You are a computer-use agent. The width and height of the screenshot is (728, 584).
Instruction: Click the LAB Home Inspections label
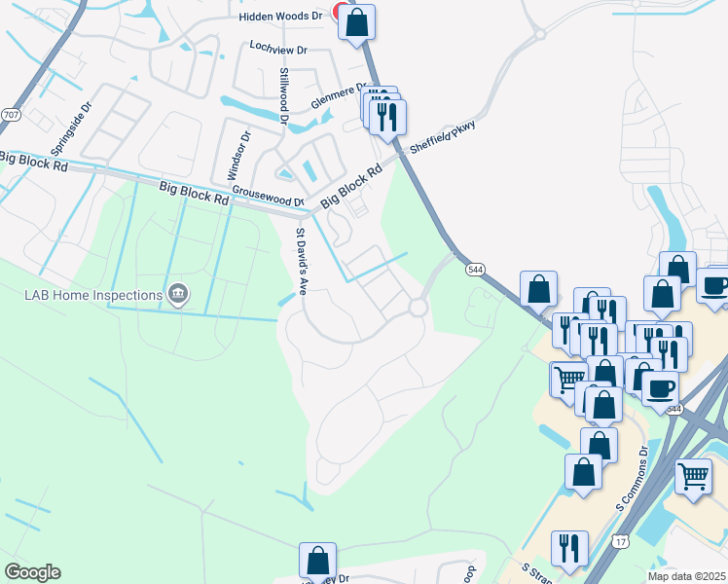pyautogui.click(x=93, y=295)
